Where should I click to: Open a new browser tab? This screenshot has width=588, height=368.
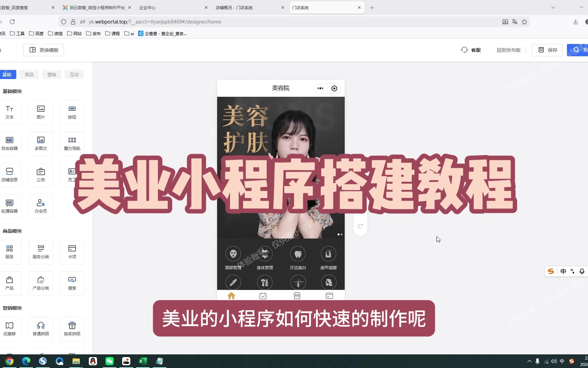click(x=372, y=7)
